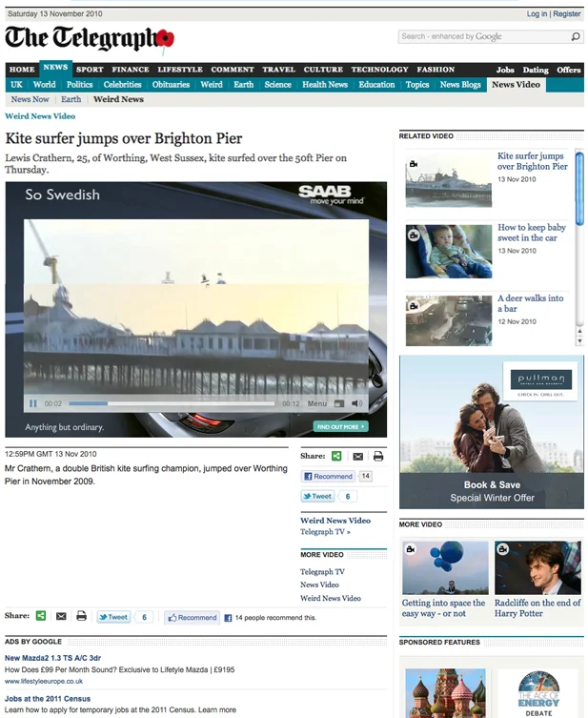Click Weird News Video heading link above title

click(x=40, y=116)
